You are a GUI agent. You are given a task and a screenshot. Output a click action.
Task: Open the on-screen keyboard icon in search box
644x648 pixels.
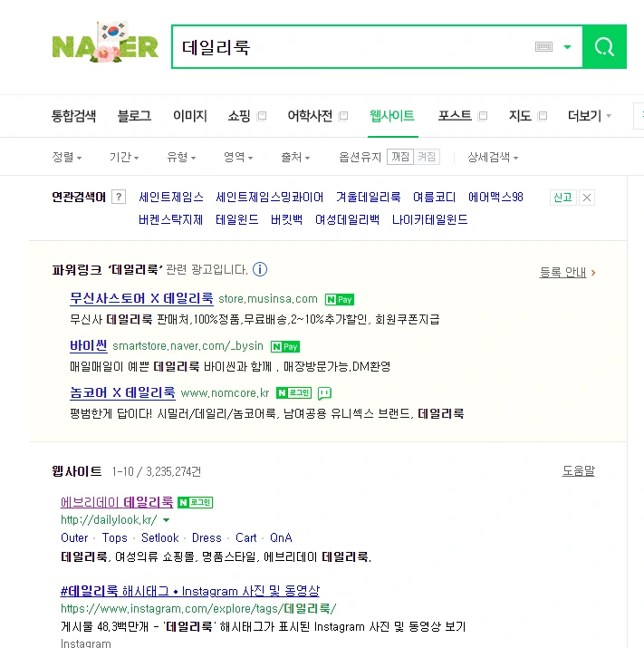tap(543, 47)
